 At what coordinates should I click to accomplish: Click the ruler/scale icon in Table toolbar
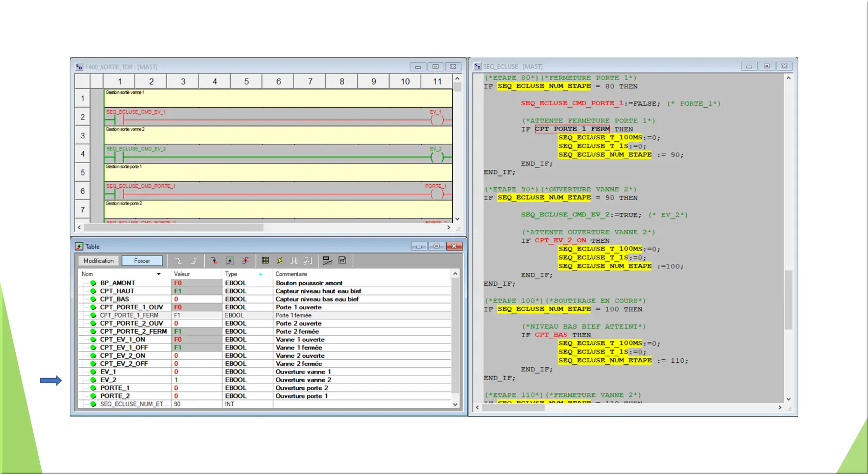(327, 261)
